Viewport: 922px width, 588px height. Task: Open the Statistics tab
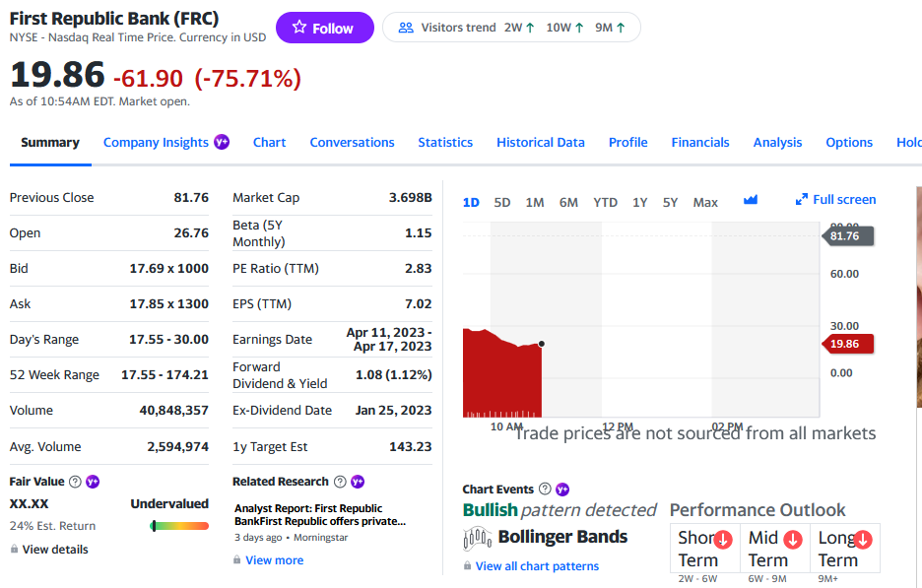445,142
